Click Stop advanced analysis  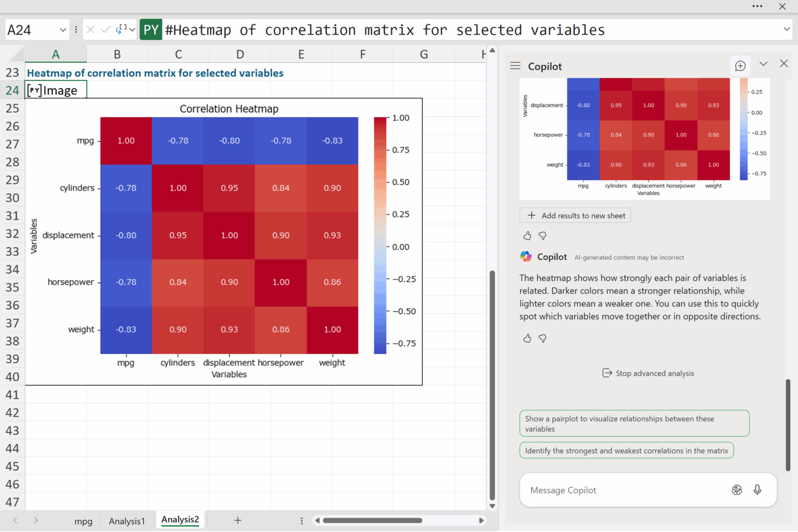click(648, 373)
